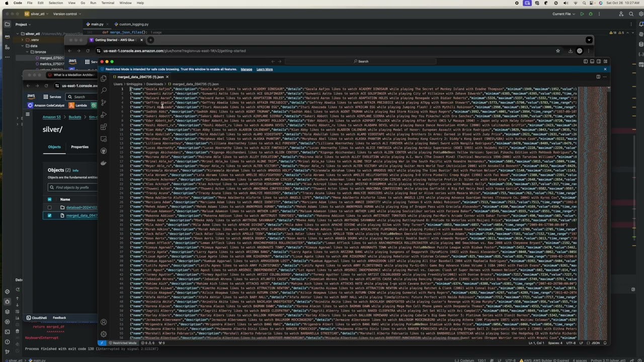
Task: Open Run and Debug view in VS Code
Action: pos(104,115)
